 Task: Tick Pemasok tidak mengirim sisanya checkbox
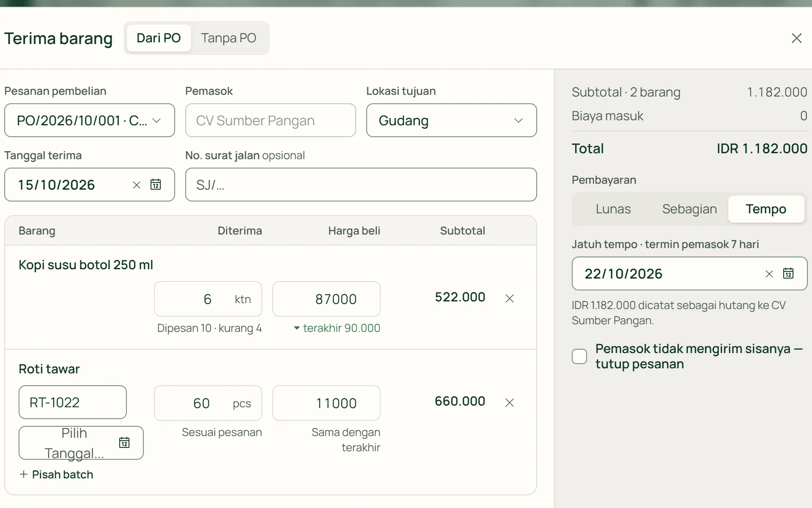(x=579, y=356)
